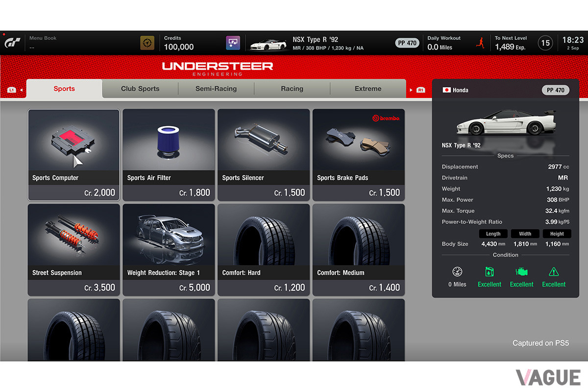The image size is (588, 392).
Task: Select the NSX Type R car thumbnail in top bar
Action: [x=268, y=45]
